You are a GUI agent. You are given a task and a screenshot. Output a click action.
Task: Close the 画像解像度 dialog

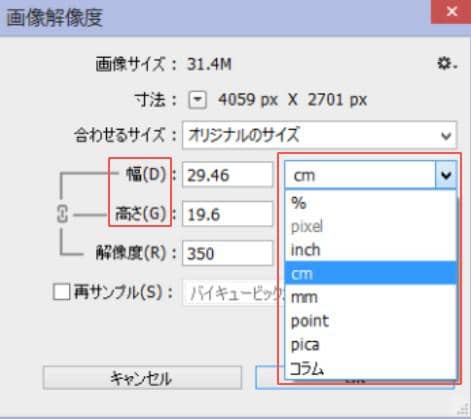tap(451, 12)
